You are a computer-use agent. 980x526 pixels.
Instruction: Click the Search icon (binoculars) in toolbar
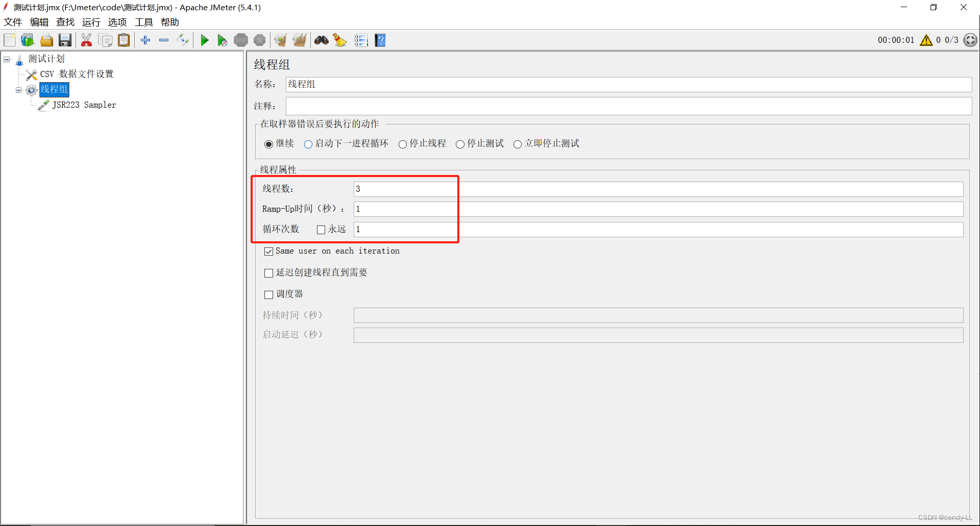click(322, 40)
